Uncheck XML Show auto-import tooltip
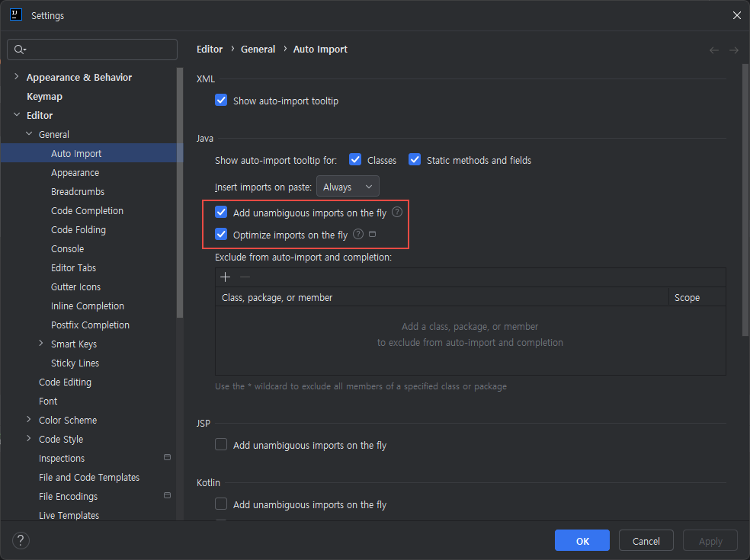 tap(221, 101)
